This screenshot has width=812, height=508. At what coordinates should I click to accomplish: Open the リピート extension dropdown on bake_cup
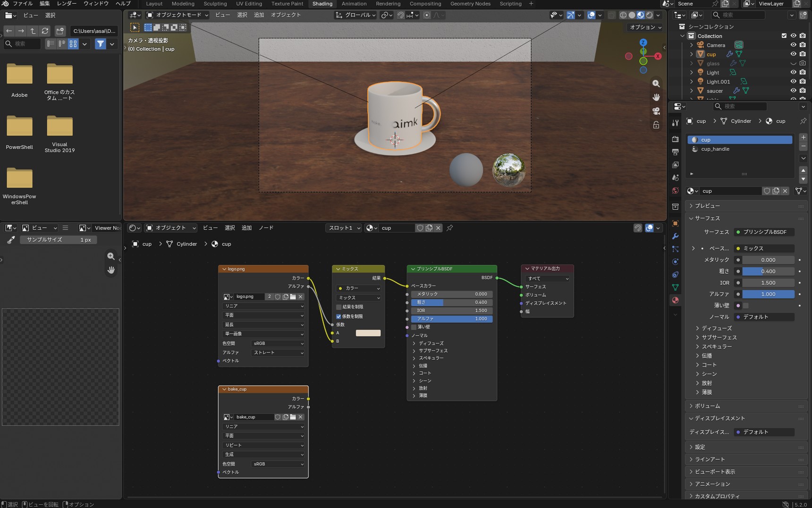coord(263,445)
